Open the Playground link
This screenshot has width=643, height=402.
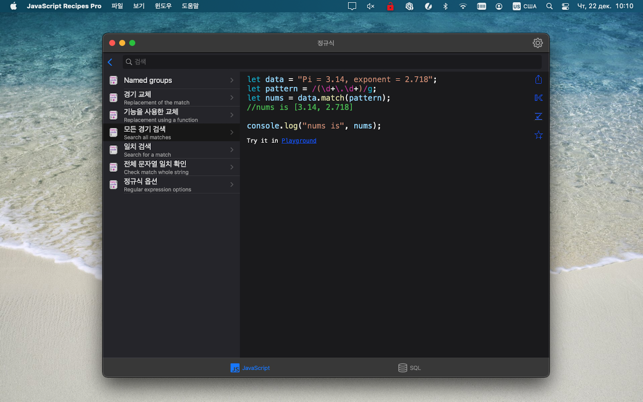[298, 141]
